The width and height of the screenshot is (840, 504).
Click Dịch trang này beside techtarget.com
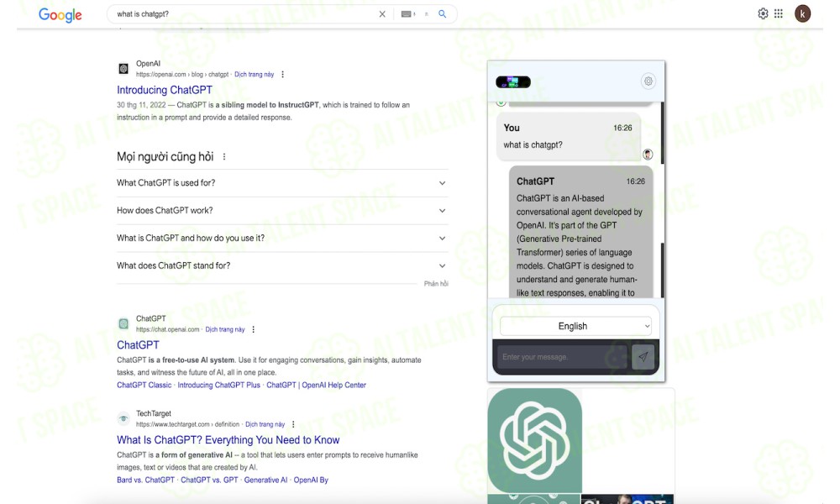265,424
